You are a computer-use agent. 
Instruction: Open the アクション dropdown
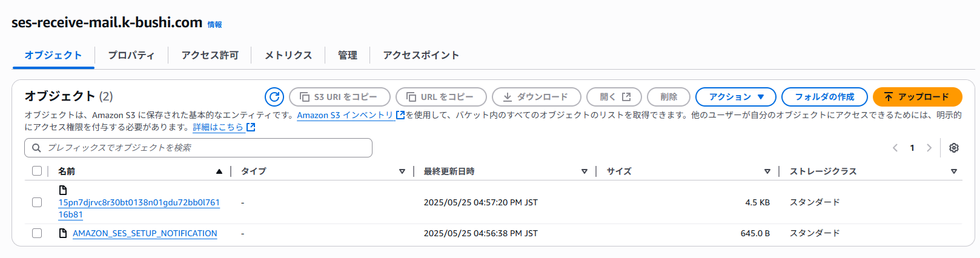coord(736,97)
